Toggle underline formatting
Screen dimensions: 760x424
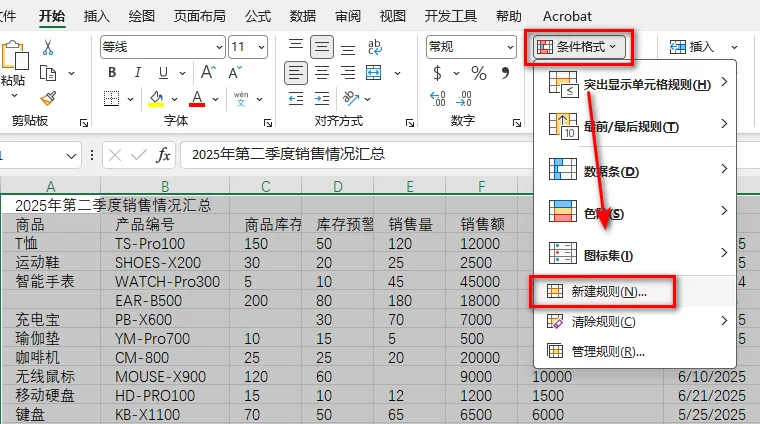[163, 73]
